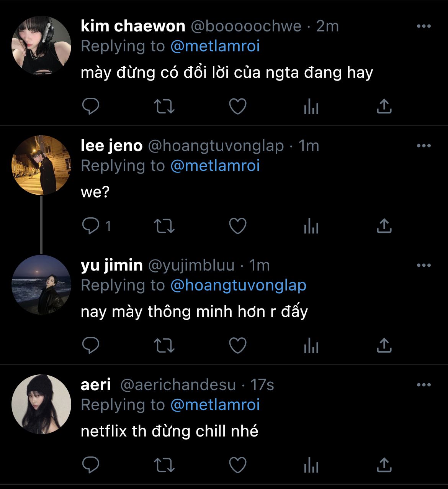The height and width of the screenshot is (489, 448).
Task: Like kim chaewon's tweet
Action: (x=237, y=107)
